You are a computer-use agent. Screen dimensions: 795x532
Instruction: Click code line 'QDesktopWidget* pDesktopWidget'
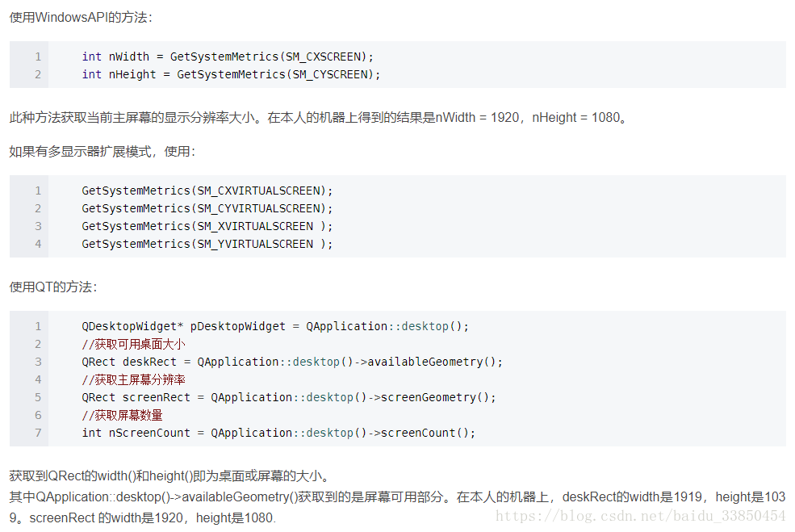coord(275,326)
